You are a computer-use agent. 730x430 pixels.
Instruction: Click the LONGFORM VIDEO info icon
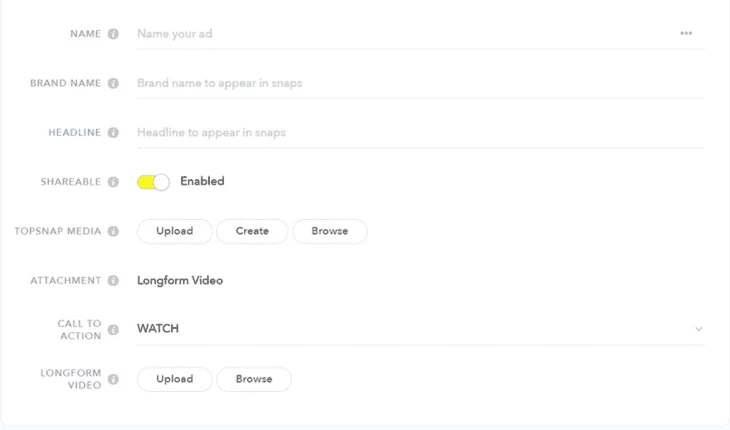(x=113, y=379)
